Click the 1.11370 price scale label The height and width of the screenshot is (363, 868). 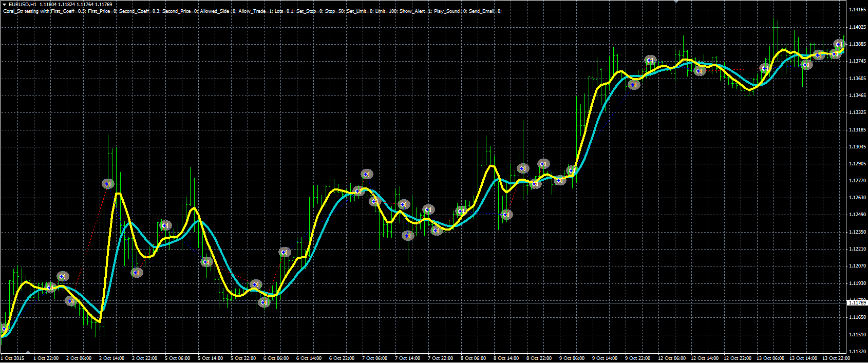(x=858, y=352)
